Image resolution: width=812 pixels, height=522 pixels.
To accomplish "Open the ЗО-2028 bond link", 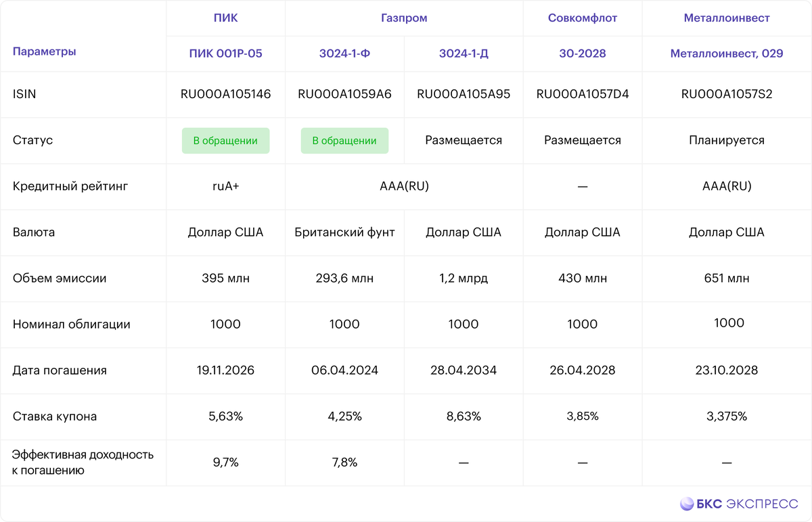I will [583, 53].
